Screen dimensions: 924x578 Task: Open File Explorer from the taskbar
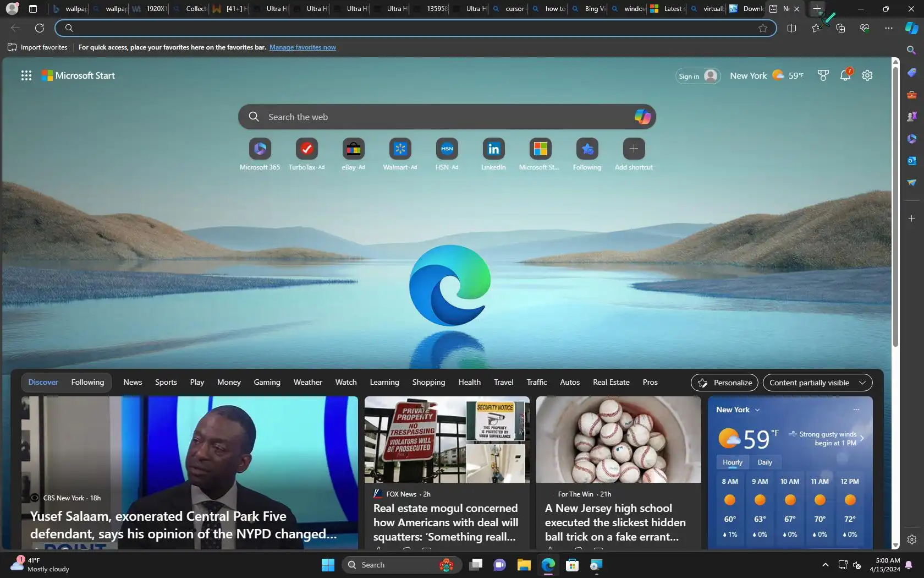coord(524,565)
